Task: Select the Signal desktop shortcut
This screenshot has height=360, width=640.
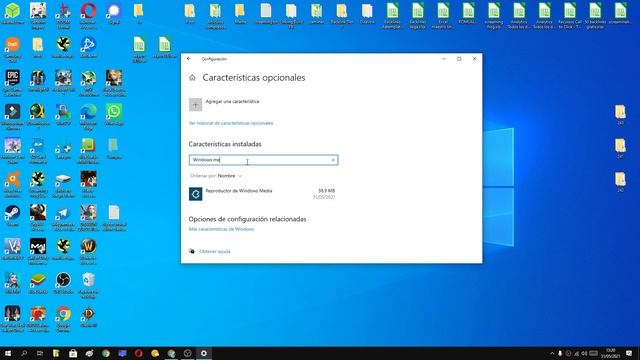Action: 114,13
